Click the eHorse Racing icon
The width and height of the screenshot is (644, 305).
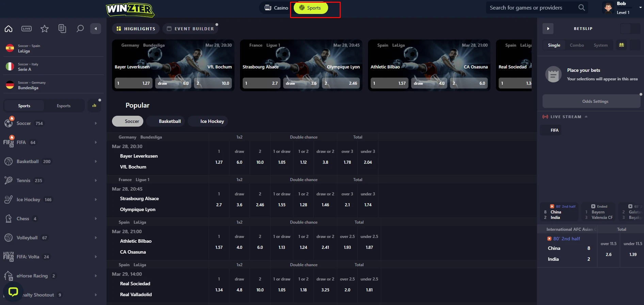click(9, 276)
